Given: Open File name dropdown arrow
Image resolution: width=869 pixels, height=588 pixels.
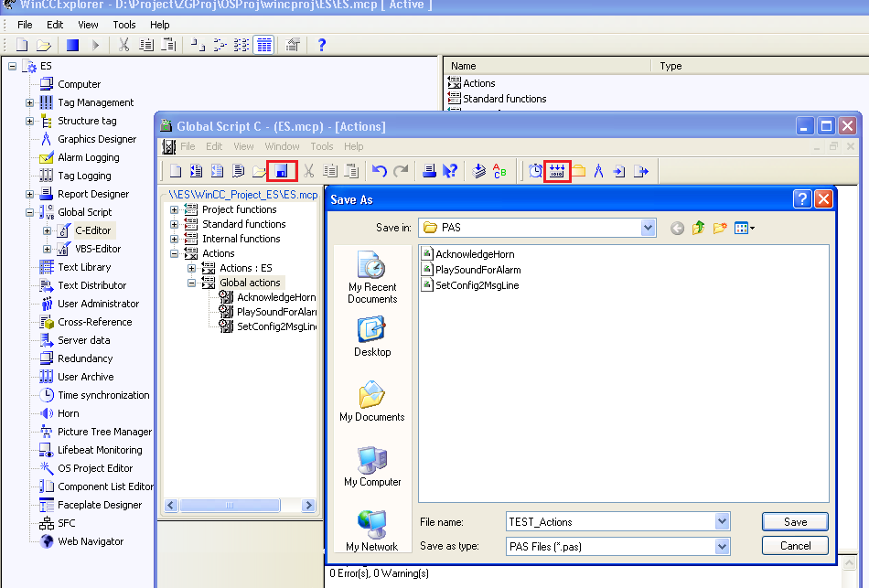Looking at the screenshot, I should coord(722,521).
